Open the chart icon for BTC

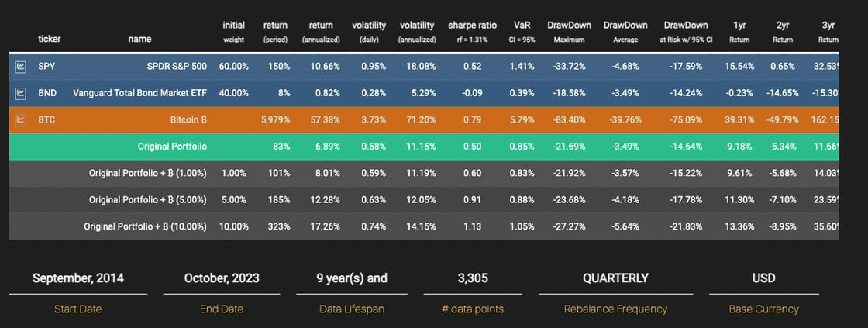click(x=21, y=120)
